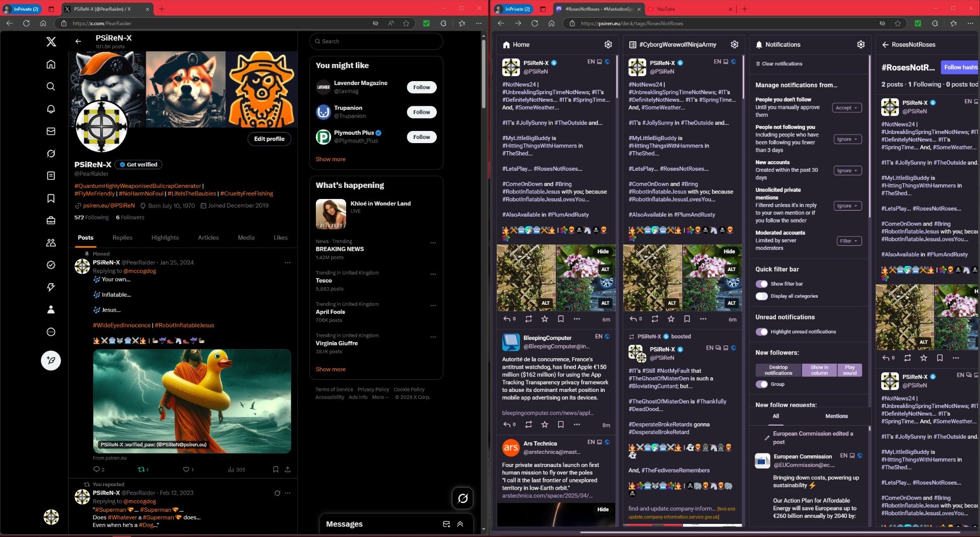Click vertical scrollbar of X window
Screen dimensions: 980x537
pos(484,73)
